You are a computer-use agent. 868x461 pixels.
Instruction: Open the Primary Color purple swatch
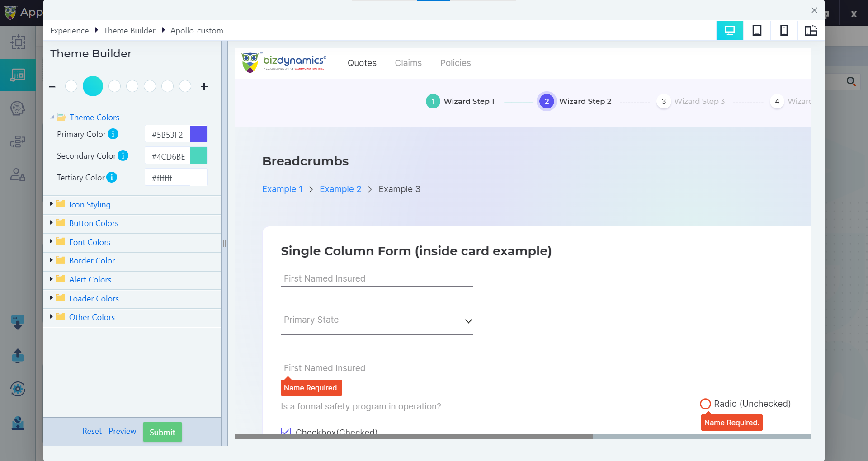tap(198, 134)
